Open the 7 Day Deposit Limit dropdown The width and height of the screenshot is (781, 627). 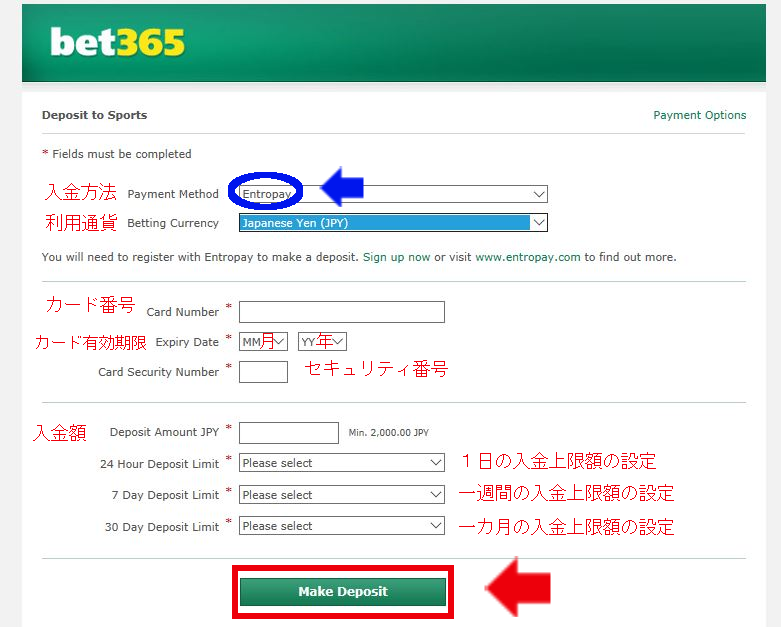(342, 495)
